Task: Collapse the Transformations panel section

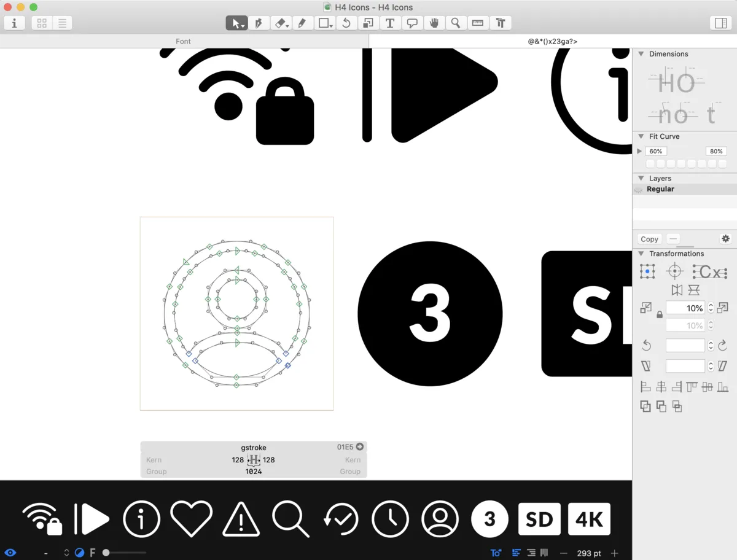Action: pyautogui.click(x=641, y=254)
